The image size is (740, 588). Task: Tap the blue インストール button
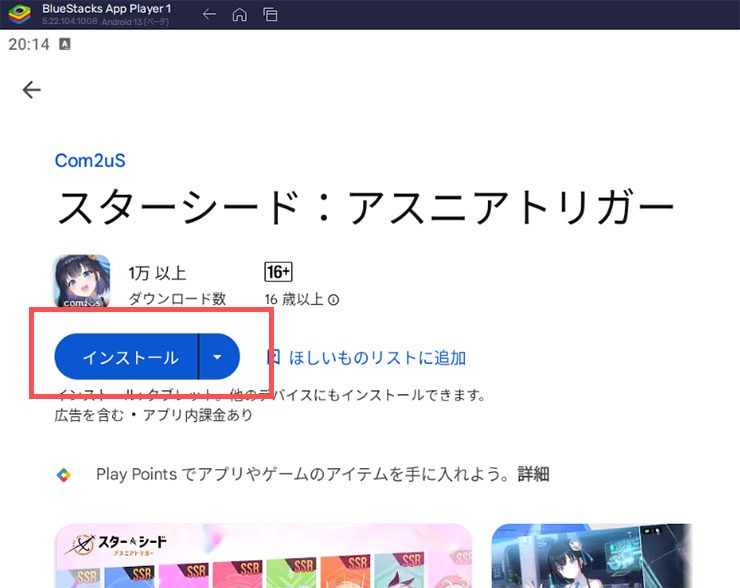click(x=126, y=357)
